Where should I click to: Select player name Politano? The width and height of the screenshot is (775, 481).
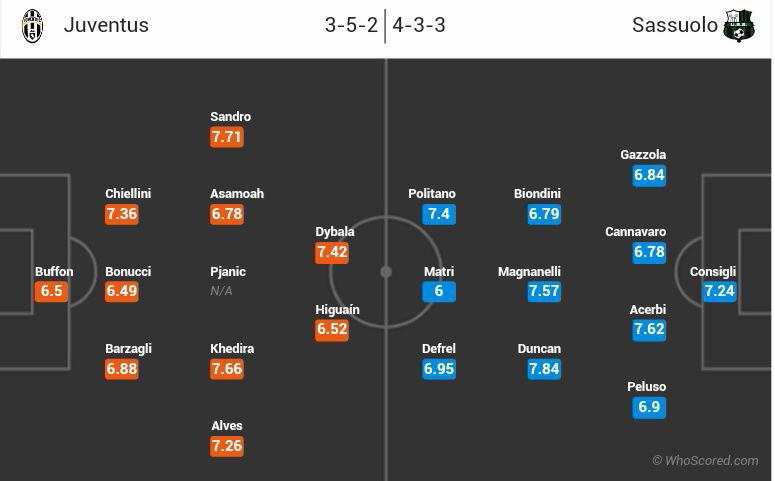(432, 194)
